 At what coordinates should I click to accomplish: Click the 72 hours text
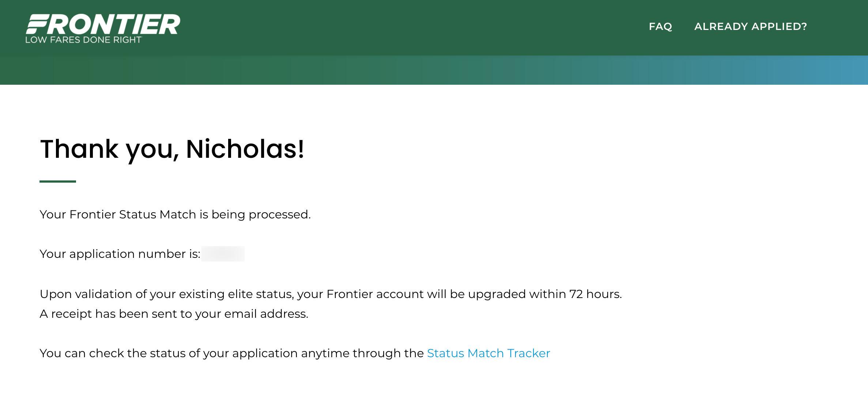pos(595,294)
